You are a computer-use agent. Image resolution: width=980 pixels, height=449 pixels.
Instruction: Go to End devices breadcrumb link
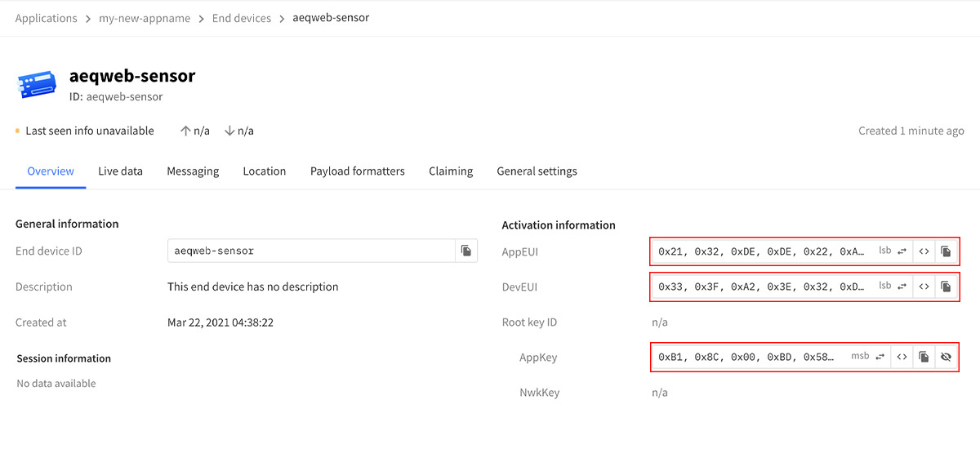(242, 18)
